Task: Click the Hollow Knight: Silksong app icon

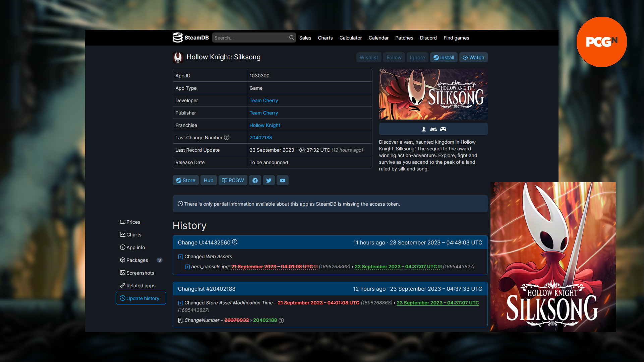Action: click(178, 57)
